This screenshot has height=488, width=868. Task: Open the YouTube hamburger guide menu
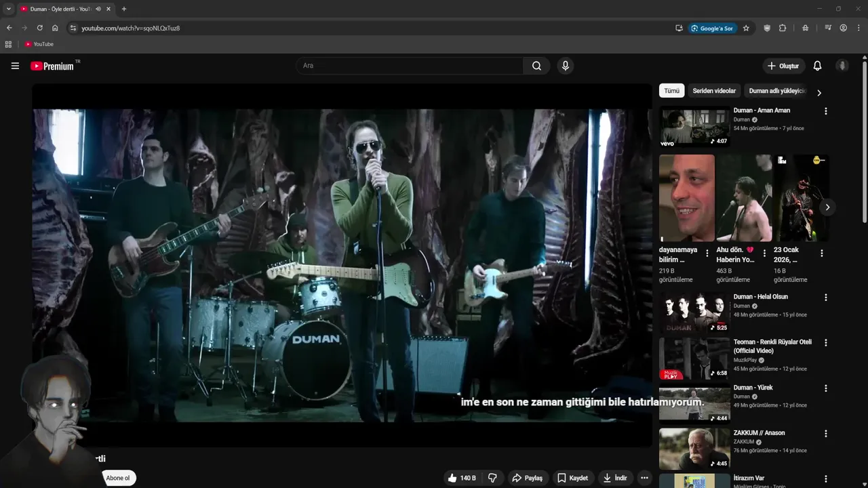15,66
